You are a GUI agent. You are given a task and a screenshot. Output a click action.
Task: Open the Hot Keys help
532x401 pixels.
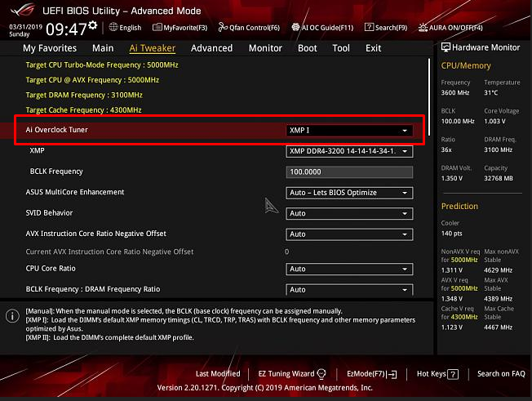[x=437, y=374]
